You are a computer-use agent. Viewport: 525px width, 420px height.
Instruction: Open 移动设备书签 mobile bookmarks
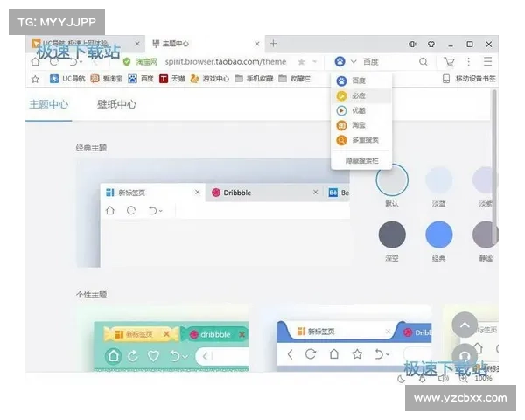pos(469,79)
